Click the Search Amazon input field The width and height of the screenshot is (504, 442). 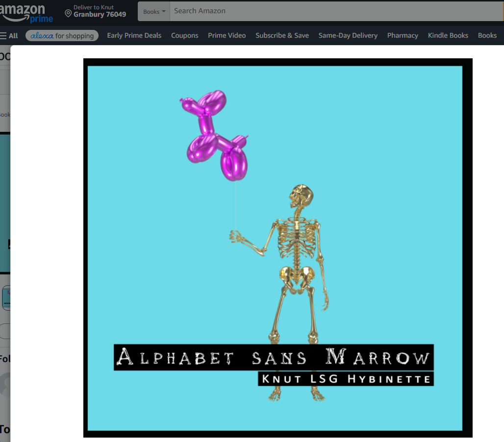point(337,12)
